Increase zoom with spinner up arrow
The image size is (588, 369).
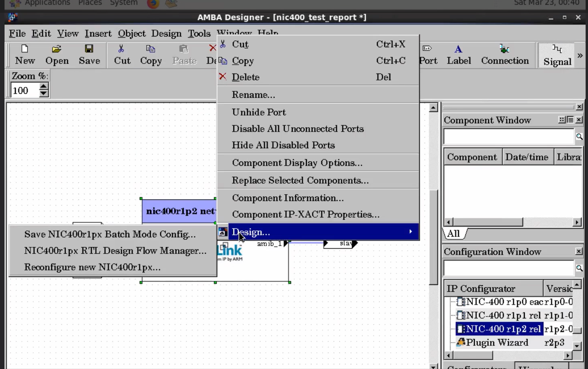coord(44,87)
